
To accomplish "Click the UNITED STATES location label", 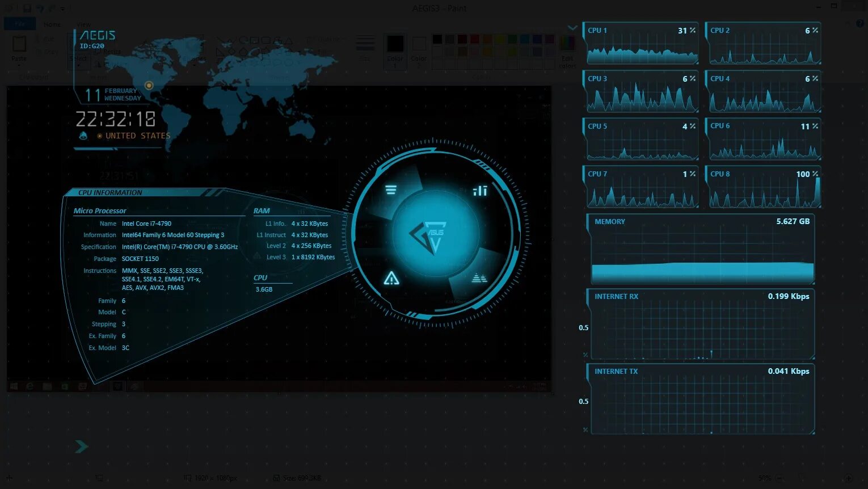I will (x=138, y=136).
